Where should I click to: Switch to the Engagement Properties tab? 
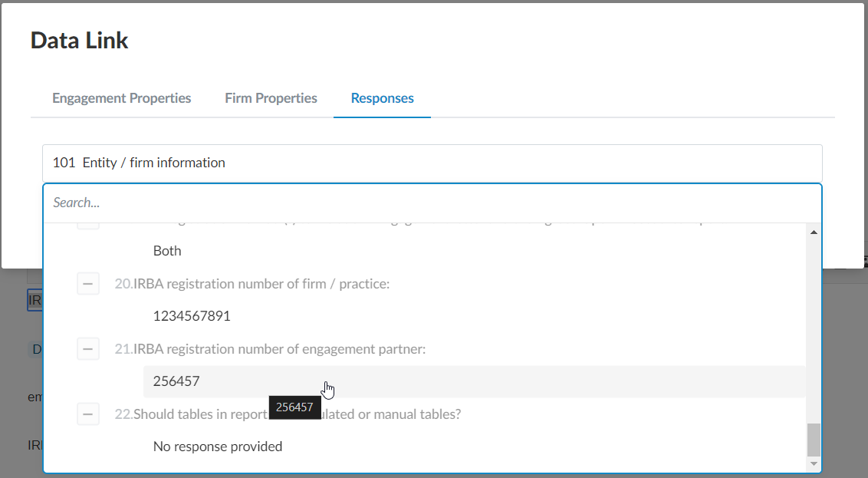pos(121,98)
